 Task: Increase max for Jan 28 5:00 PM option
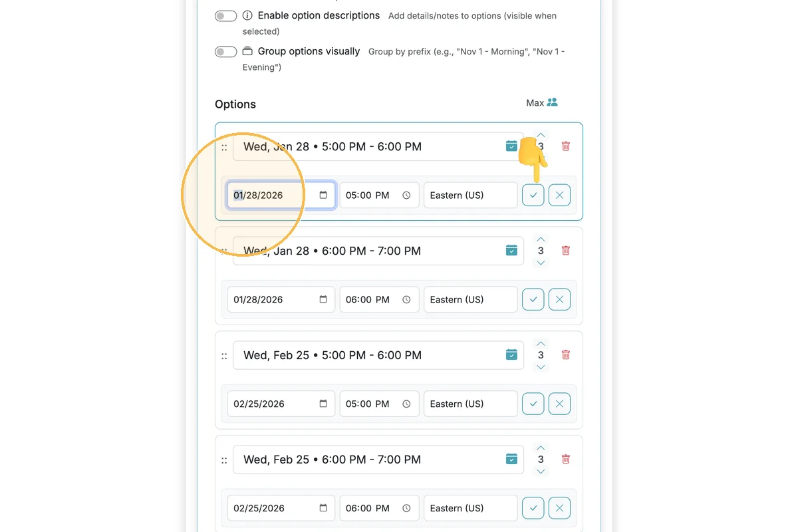(x=541, y=135)
